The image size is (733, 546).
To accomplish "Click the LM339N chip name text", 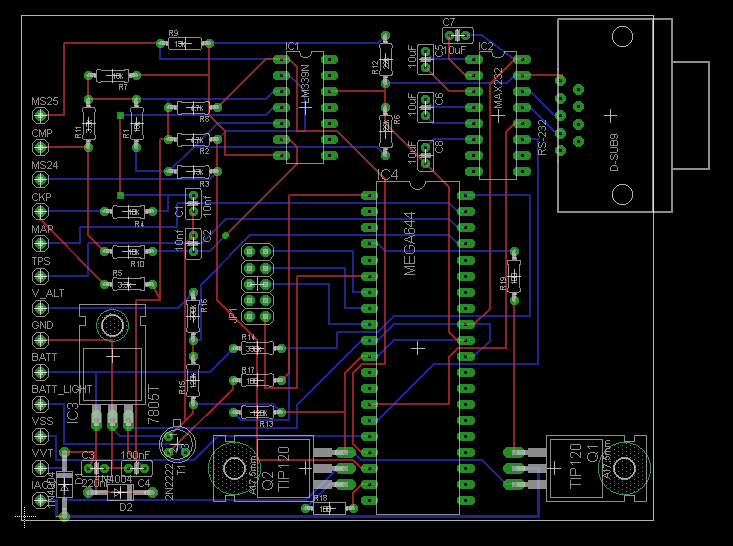I will click(x=305, y=84).
